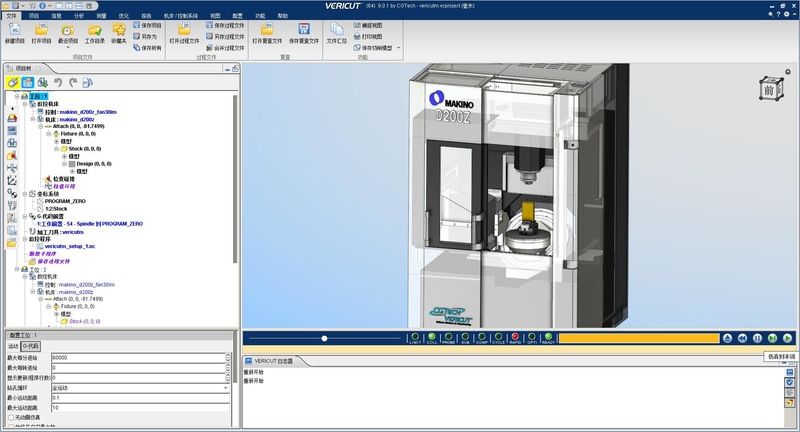The width and height of the screenshot is (800, 432).
Task: Click the eject/reset model button
Action: [x=728, y=338]
